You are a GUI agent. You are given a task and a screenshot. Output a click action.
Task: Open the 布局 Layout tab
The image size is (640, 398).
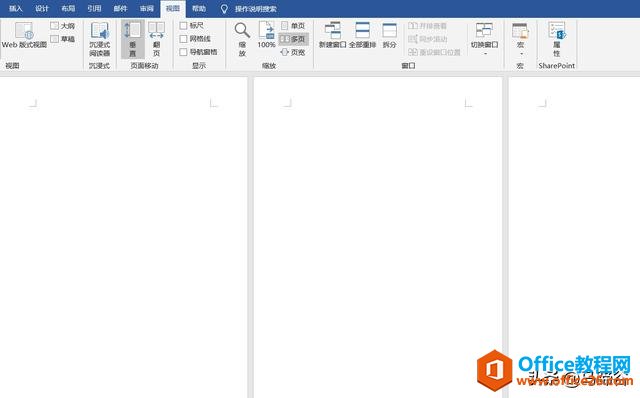tap(68, 9)
